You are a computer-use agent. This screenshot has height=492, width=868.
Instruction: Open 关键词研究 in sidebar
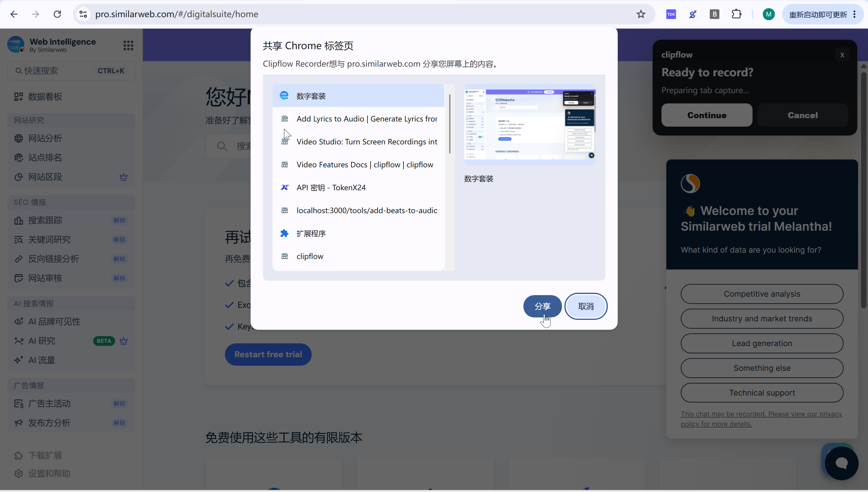(71, 240)
